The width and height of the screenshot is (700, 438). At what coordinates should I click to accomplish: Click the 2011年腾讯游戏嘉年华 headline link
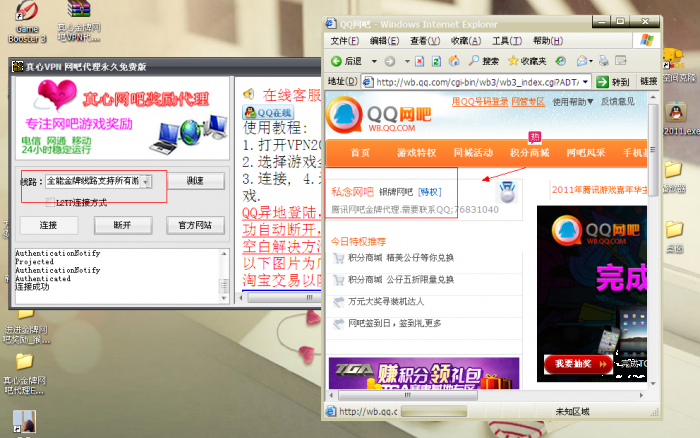tap(599, 190)
